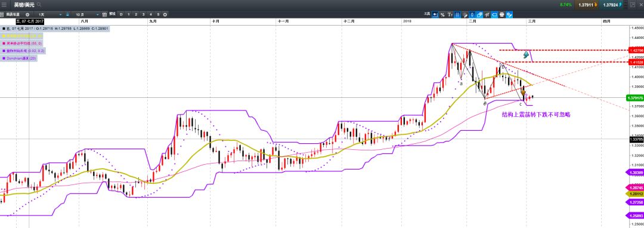Select the purple annotation text 结构上震荡转下跌不可忽略

click(x=536, y=115)
